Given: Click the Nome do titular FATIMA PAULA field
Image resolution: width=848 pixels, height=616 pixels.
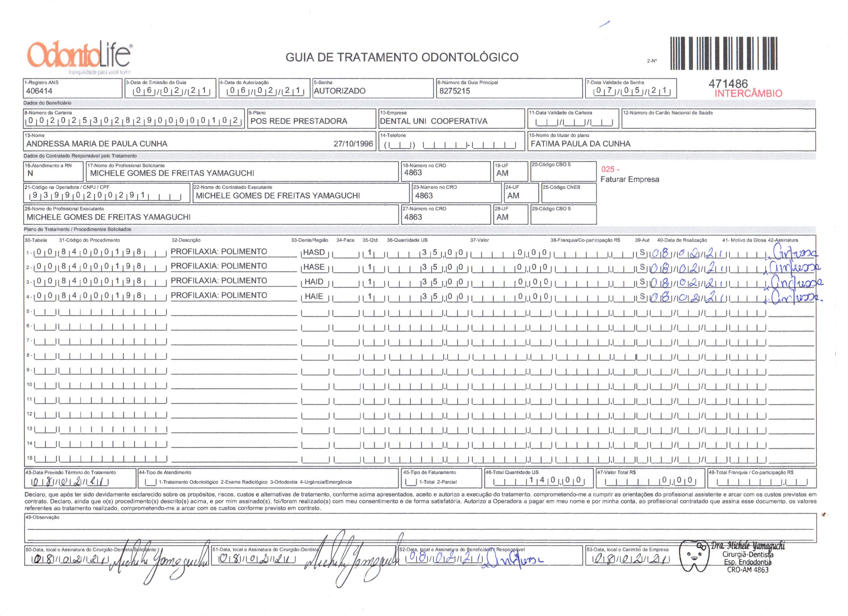Looking at the screenshot, I should click(580, 144).
